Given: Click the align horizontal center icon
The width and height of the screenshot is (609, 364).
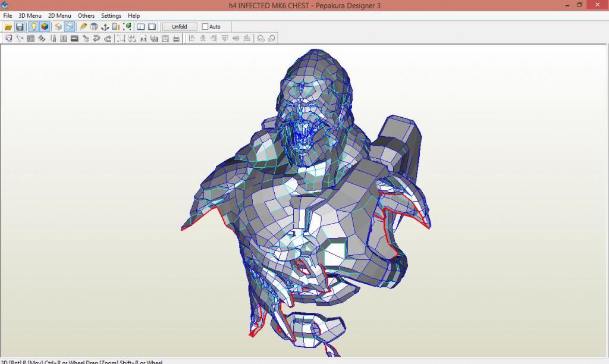Looking at the screenshot, I should (x=203, y=39).
